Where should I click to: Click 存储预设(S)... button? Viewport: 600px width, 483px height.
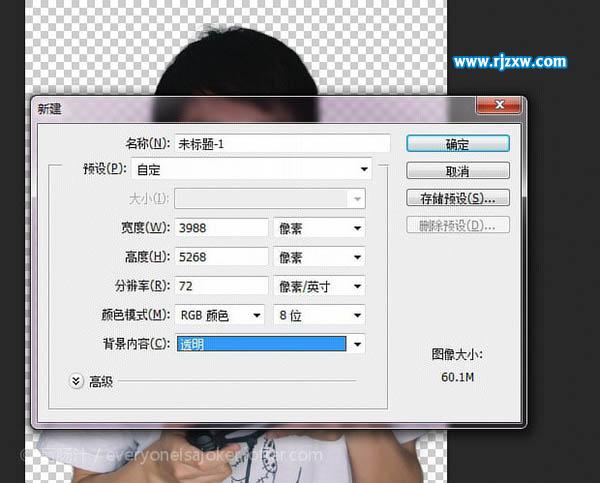pos(458,198)
